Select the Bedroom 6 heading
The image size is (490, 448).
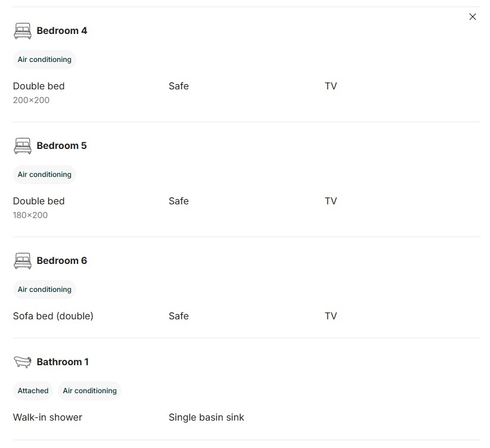(62, 261)
